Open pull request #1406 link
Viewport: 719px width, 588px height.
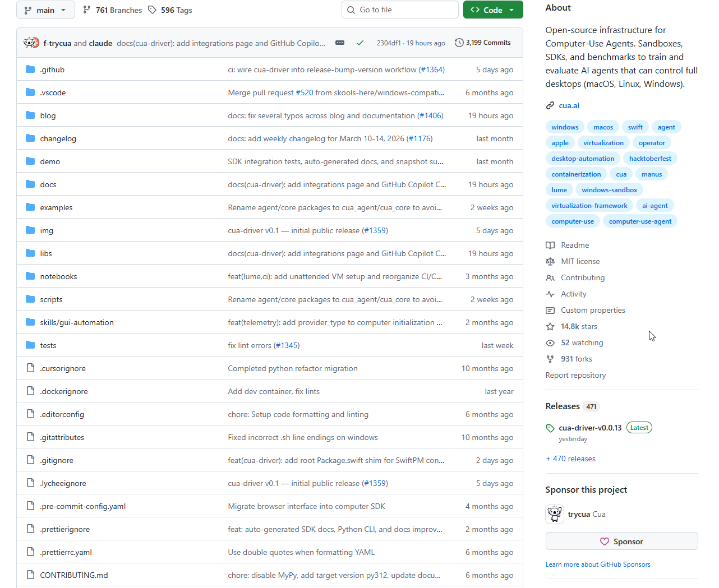tap(430, 115)
